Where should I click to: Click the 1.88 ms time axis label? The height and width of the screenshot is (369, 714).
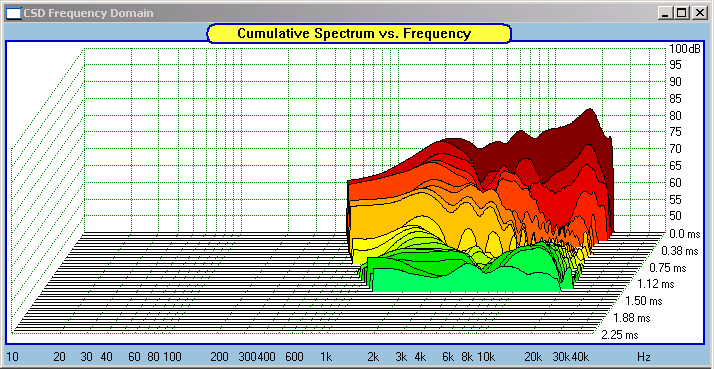[x=631, y=318]
